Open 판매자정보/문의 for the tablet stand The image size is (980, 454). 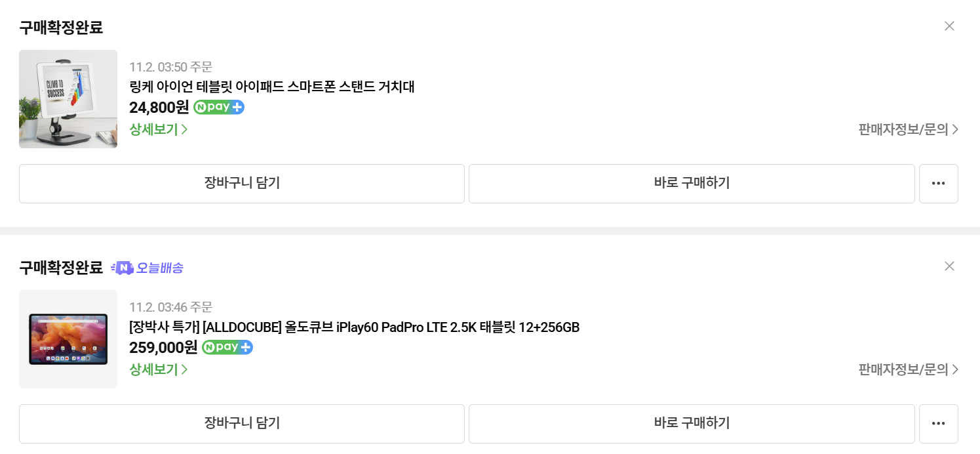[909, 129]
